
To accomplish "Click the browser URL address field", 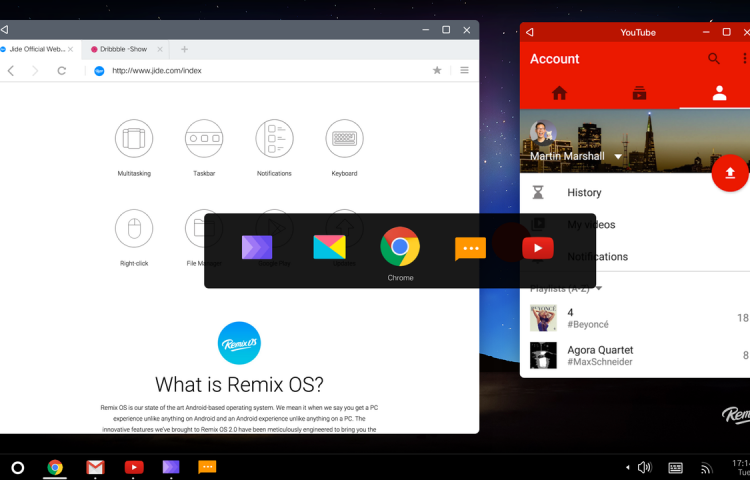I will tap(260, 71).
